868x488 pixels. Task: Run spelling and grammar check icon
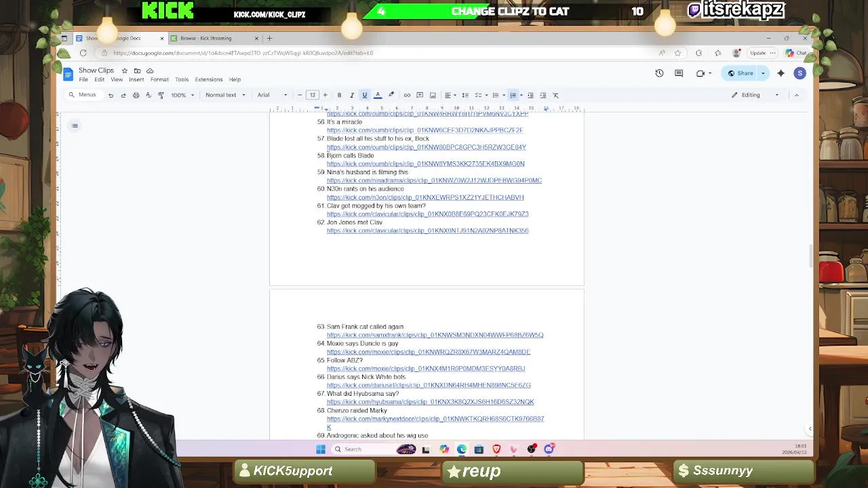[148, 95]
